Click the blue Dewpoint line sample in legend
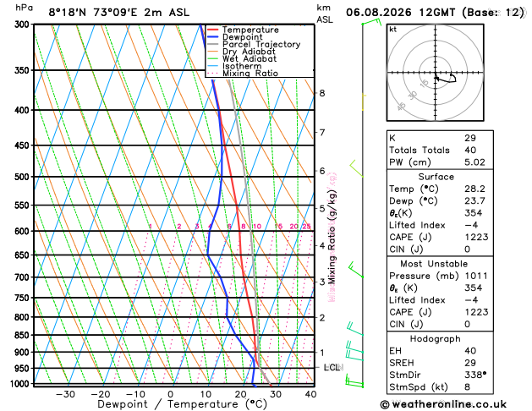This screenshot has width=532, height=411. tap(213, 37)
